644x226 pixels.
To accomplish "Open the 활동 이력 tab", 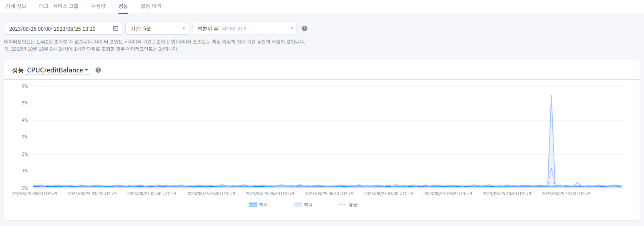I will pyautogui.click(x=151, y=6).
